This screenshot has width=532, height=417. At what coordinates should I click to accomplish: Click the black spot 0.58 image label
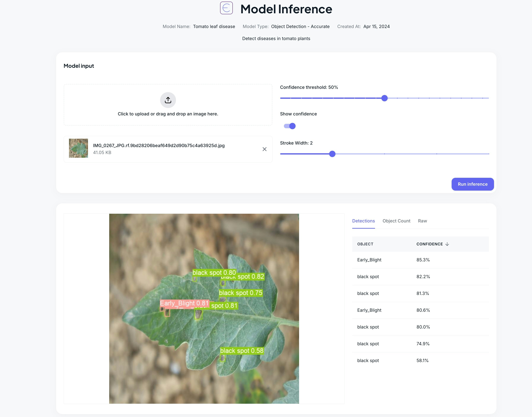(242, 351)
